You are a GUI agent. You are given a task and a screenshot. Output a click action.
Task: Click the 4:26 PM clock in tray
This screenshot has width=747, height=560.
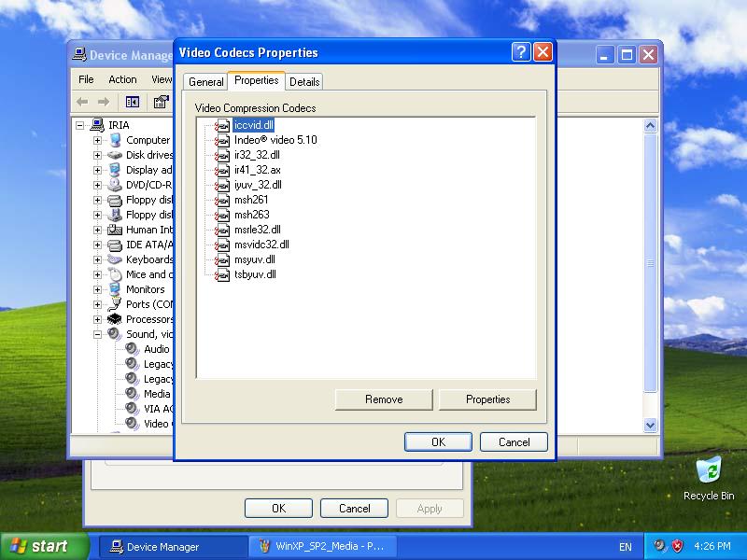(x=712, y=546)
